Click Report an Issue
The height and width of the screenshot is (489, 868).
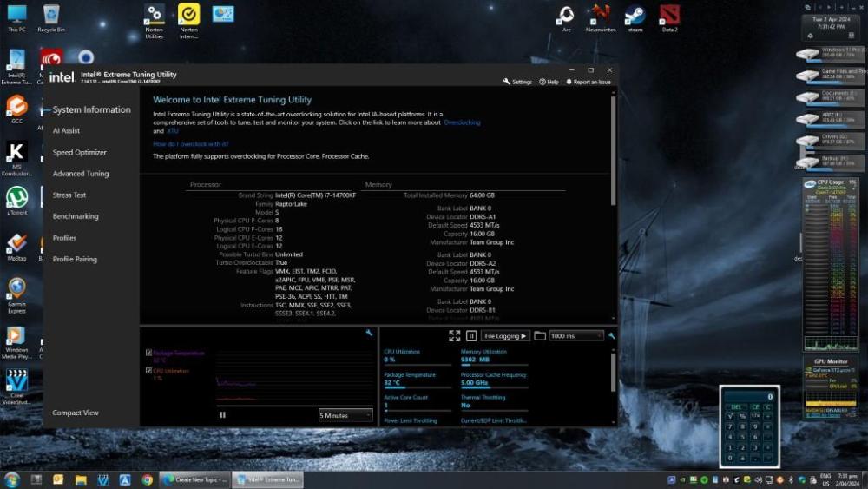[588, 82]
